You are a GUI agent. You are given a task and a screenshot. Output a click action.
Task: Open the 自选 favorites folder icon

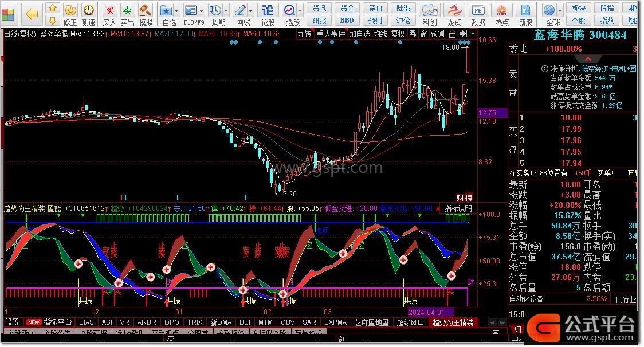(166, 10)
